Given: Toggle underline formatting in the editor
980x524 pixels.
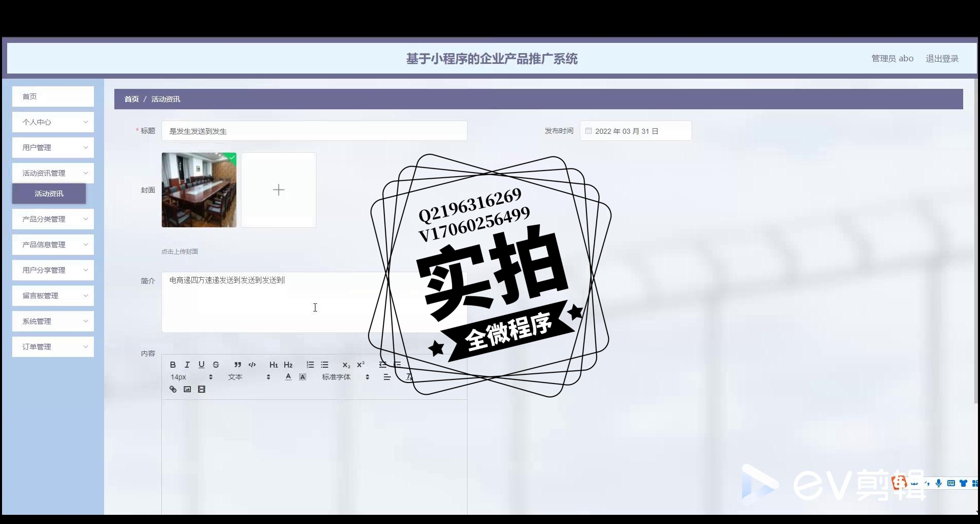Looking at the screenshot, I should [202, 365].
